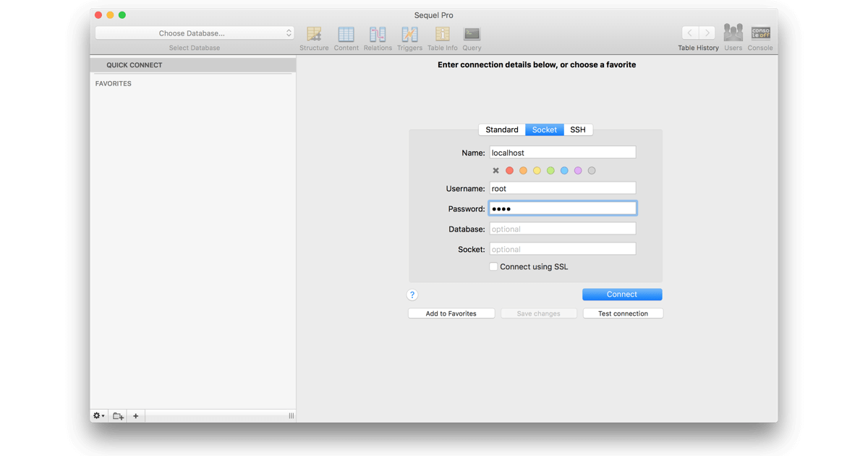The height and width of the screenshot is (456, 868).
Task: Enable Connect using SSL checkbox
Action: pyautogui.click(x=493, y=266)
